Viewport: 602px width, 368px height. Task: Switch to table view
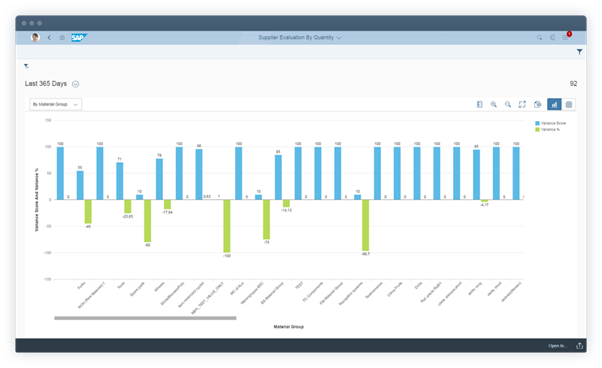coord(569,104)
